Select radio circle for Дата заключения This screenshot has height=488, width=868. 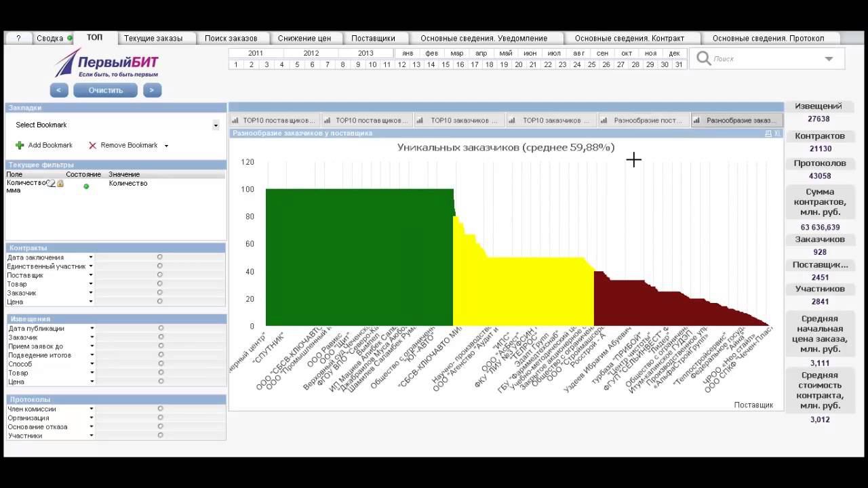tap(160, 257)
